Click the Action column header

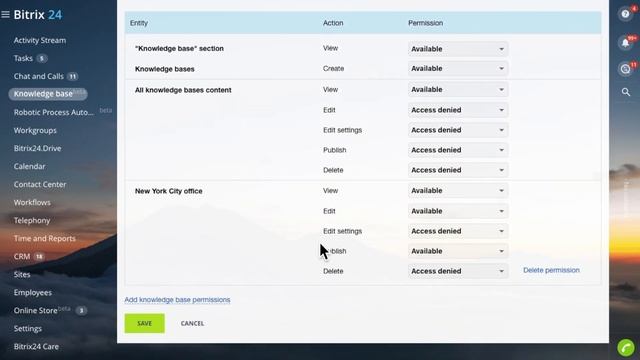[x=333, y=23]
